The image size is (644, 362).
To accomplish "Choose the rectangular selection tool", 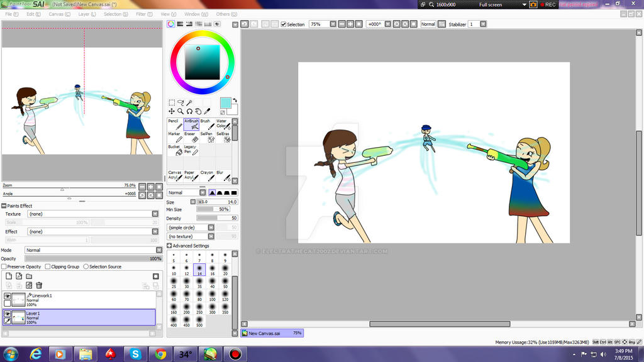I will [172, 102].
